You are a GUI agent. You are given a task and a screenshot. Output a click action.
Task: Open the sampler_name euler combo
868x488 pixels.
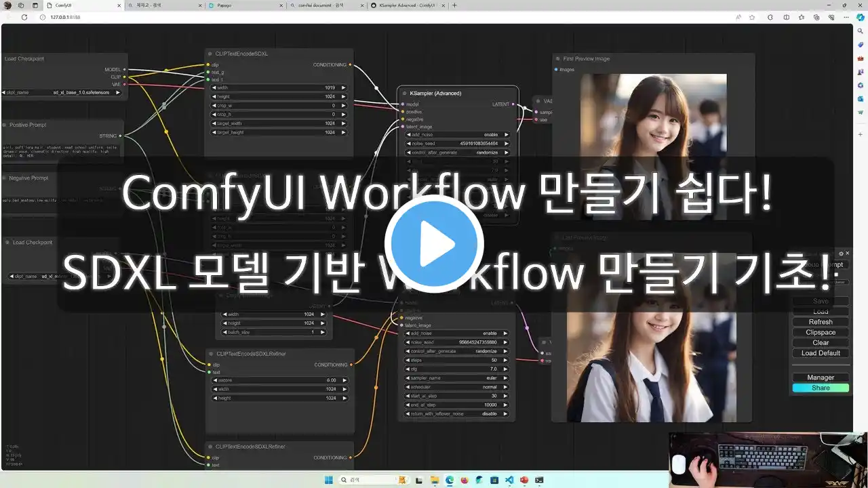457,378
